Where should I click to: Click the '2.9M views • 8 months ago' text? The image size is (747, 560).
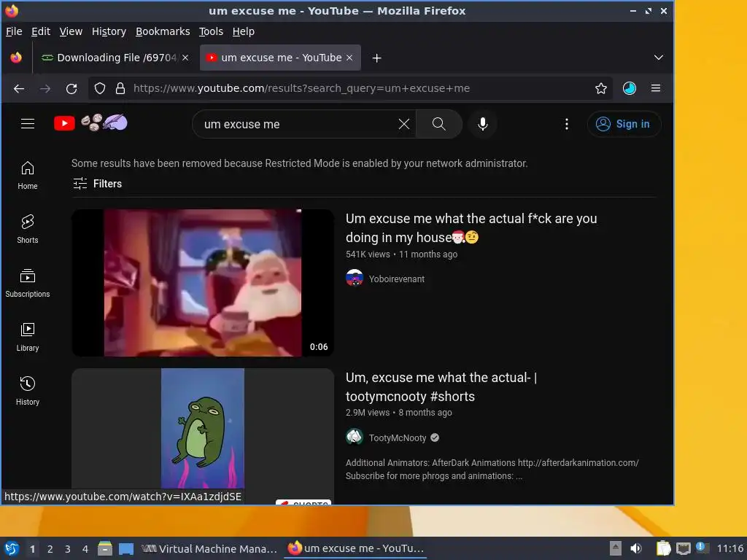(x=399, y=413)
